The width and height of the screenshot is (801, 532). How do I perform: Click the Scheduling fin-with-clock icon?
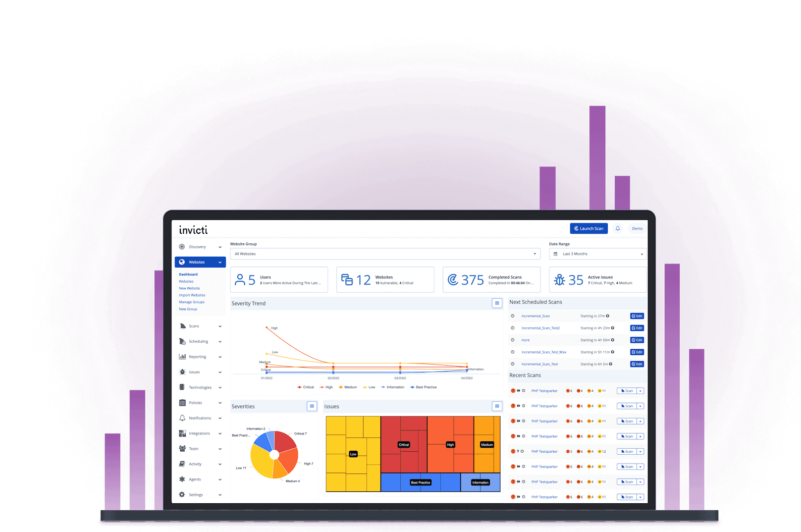pos(182,341)
